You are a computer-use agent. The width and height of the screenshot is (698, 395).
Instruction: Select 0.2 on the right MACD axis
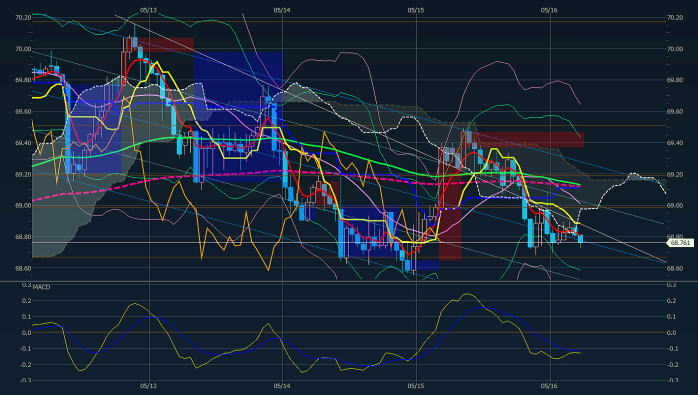pyautogui.click(x=671, y=301)
